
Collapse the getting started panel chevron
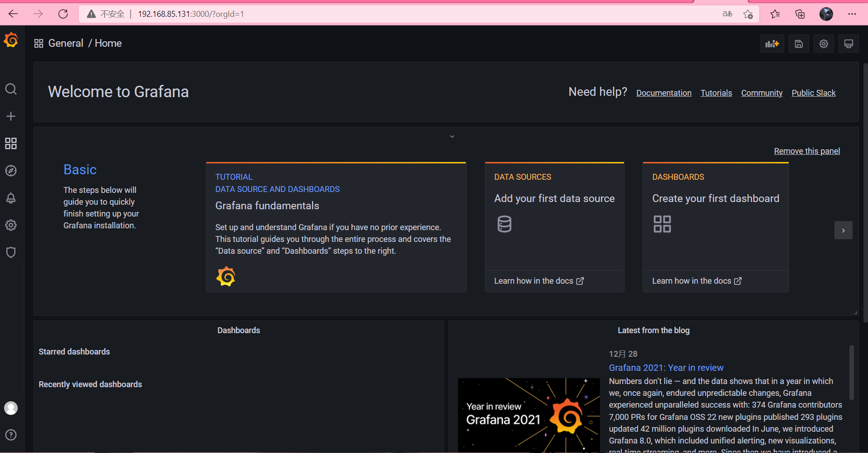coord(452,137)
